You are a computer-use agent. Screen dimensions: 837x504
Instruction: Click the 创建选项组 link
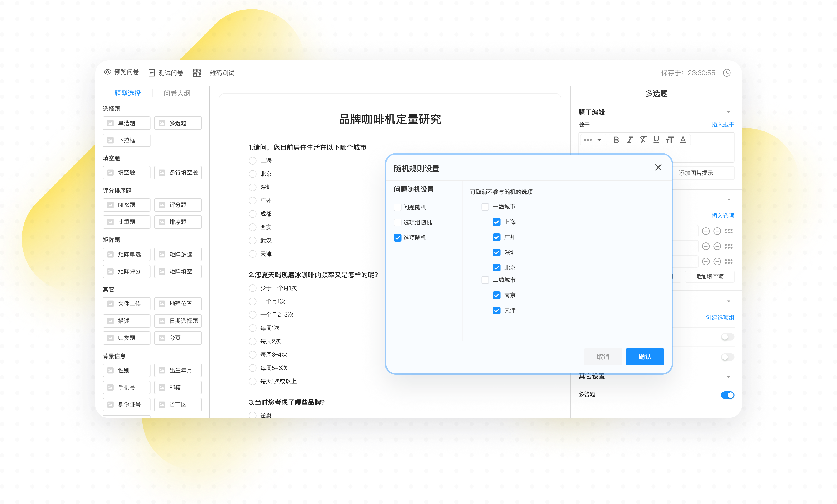[x=720, y=318]
